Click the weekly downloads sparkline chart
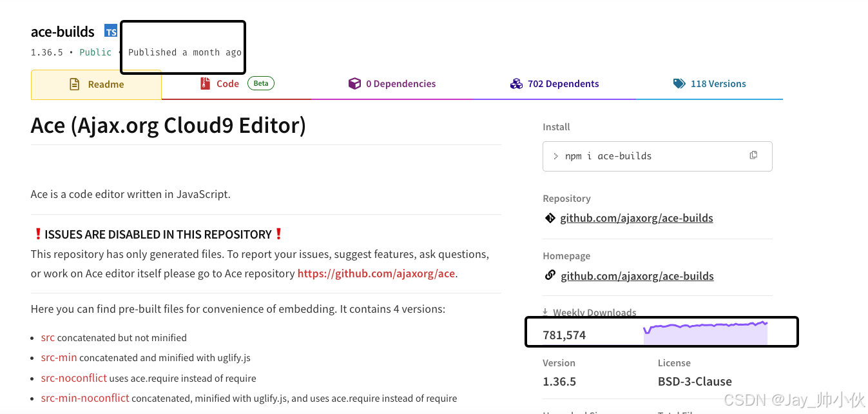The height and width of the screenshot is (414, 868). pos(706,332)
